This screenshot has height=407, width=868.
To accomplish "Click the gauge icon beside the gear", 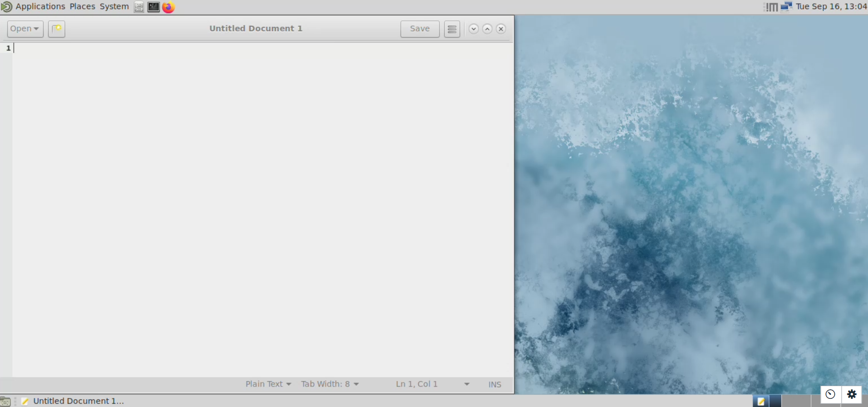I will [x=830, y=394].
